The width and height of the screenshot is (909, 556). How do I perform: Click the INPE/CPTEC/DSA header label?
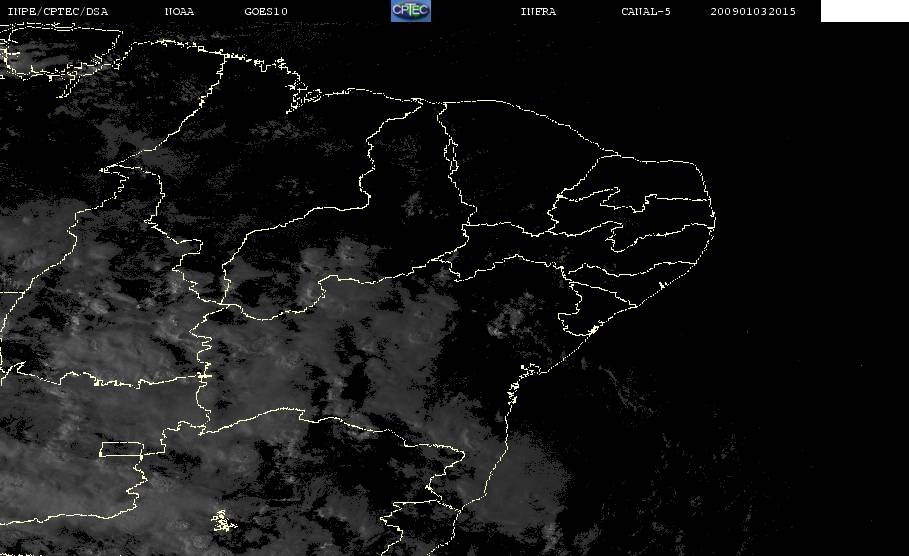[x=57, y=11]
